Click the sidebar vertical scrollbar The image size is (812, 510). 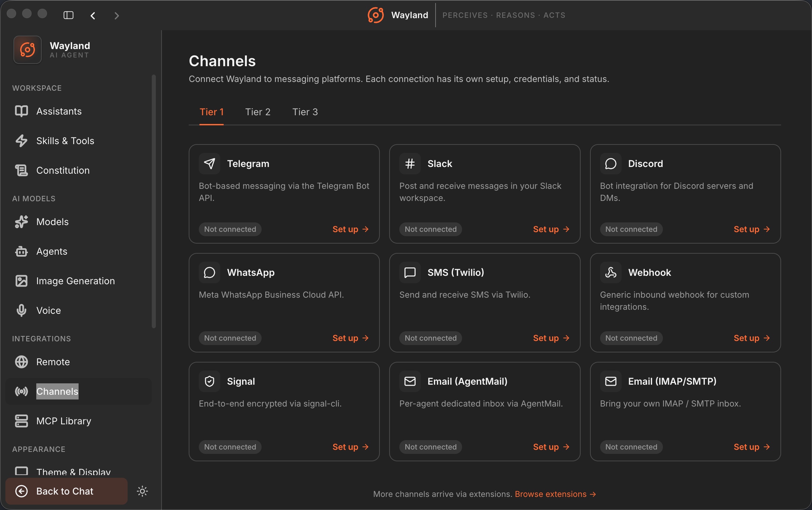click(x=154, y=201)
